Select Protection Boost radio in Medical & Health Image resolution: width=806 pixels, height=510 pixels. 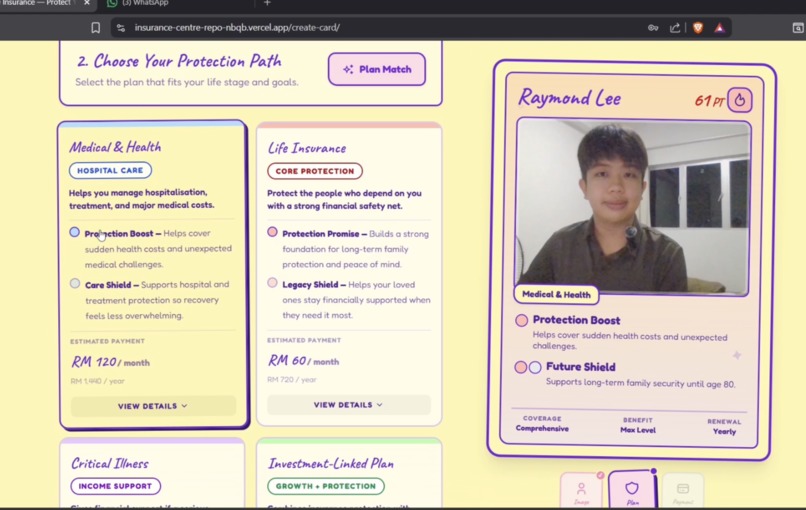pyautogui.click(x=75, y=232)
